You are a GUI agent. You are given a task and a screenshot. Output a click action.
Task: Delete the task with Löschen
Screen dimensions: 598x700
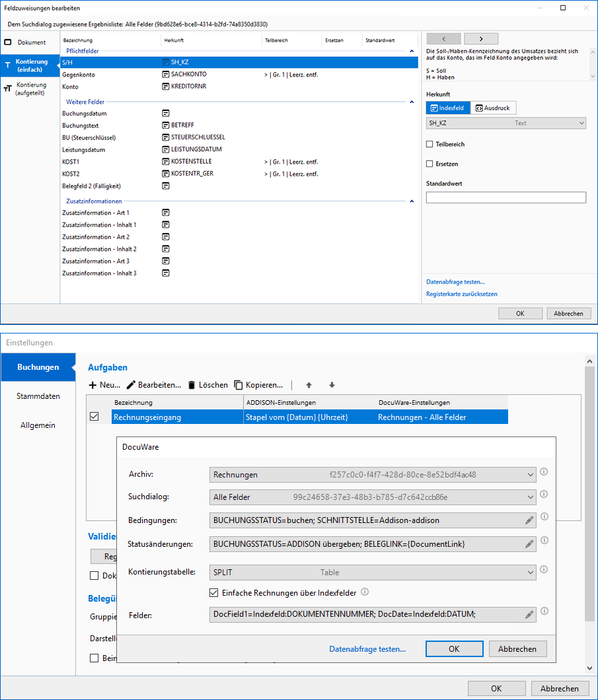[207, 385]
